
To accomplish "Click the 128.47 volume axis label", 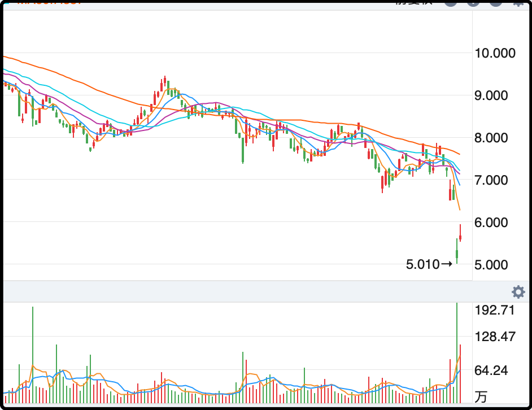I will point(496,337).
